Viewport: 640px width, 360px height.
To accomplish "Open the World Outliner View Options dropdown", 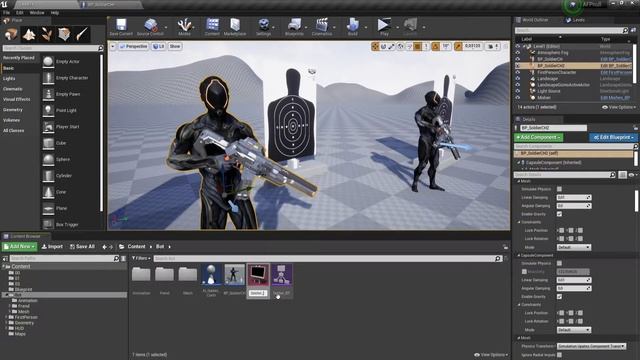I will (x=619, y=107).
